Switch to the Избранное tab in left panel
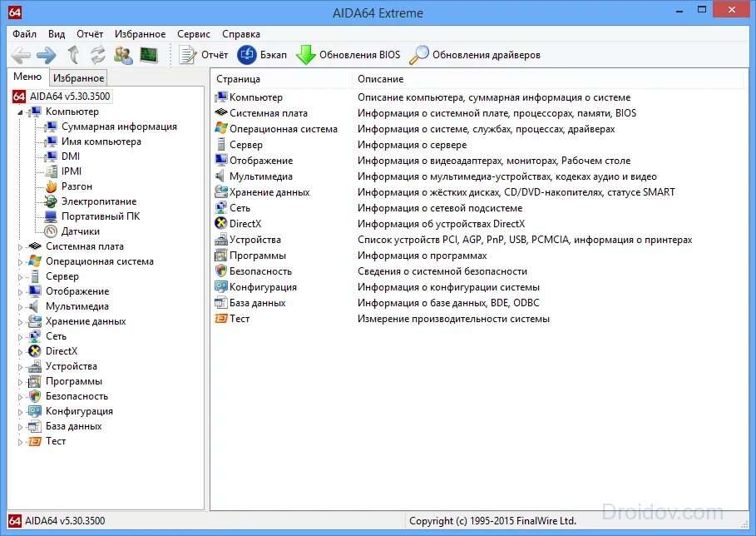Viewport: 756px width, 536px height. pyautogui.click(x=78, y=77)
